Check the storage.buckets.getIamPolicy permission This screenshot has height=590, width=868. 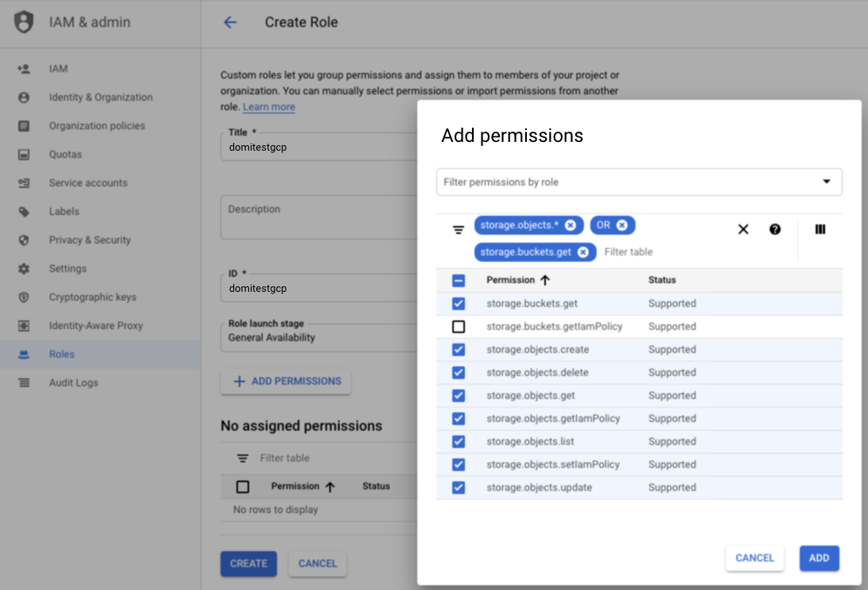tap(459, 327)
